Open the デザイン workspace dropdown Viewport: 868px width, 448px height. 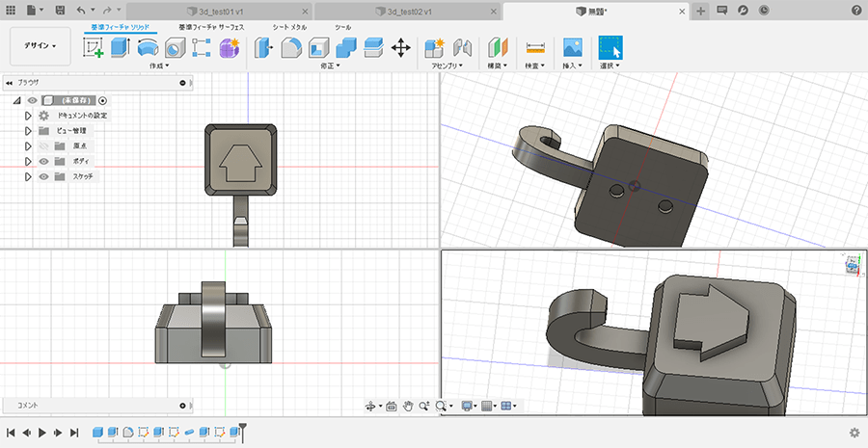point(41,45)
